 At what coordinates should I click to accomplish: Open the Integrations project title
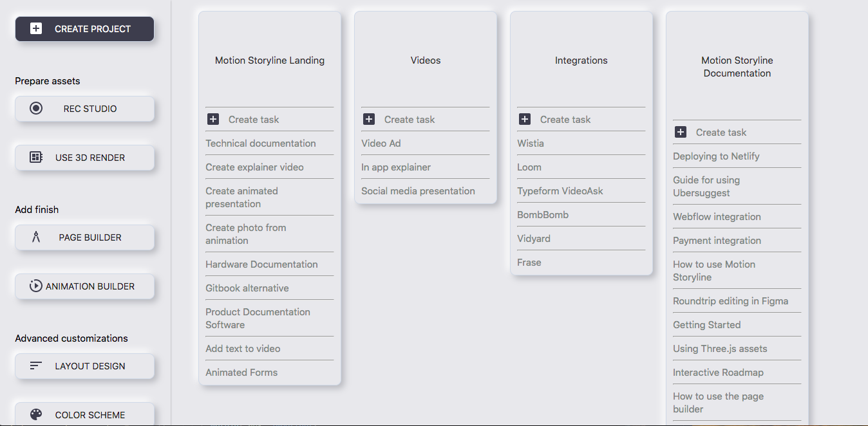pos(581,60)
